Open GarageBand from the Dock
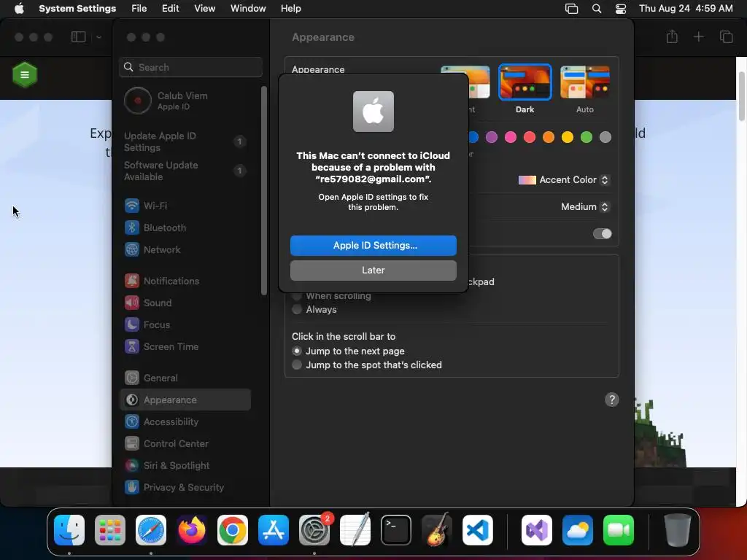 click(x=437, y=530)
